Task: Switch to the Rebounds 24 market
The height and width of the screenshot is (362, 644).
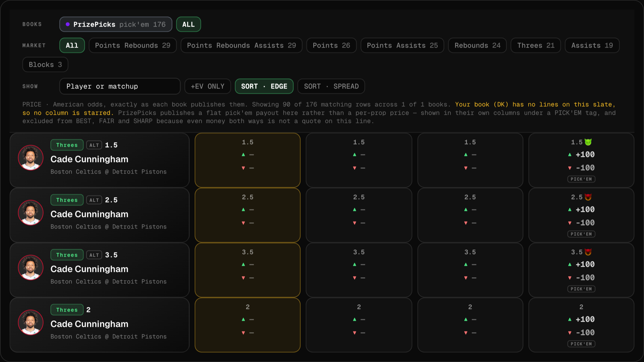Action: point(478,45)
